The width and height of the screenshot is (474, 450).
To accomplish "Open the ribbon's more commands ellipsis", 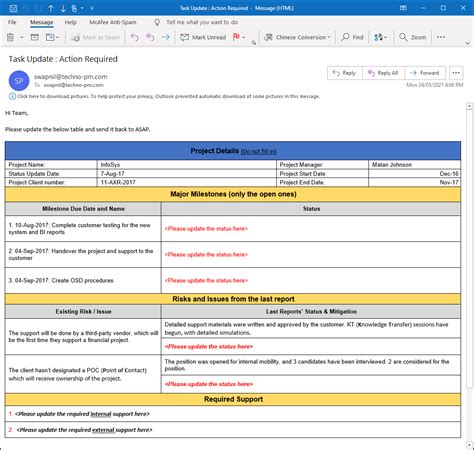I will (441, 37).
